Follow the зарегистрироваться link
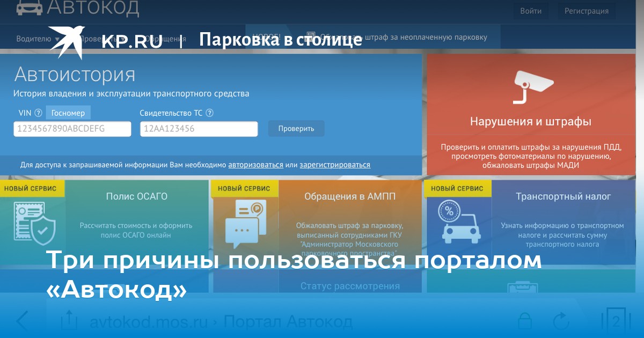 tap(335, 165)
